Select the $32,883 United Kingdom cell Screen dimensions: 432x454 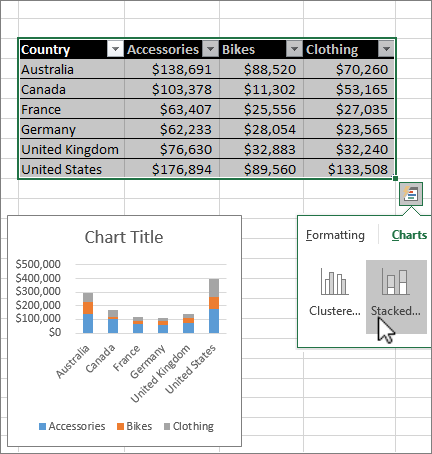(x=261, y=149)
